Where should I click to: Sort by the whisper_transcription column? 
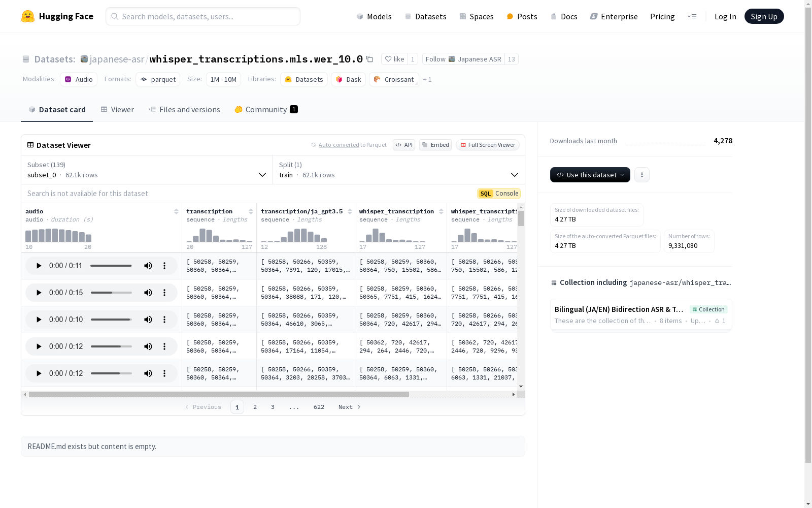(441, 211)
